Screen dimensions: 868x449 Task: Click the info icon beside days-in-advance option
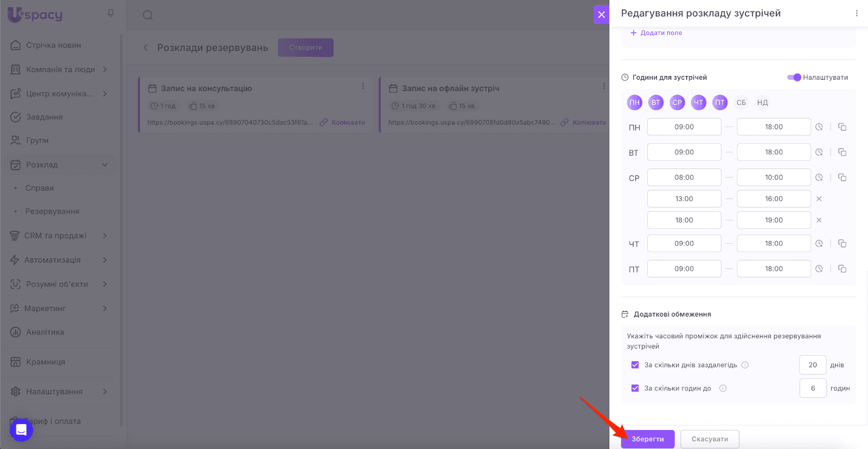745,365
